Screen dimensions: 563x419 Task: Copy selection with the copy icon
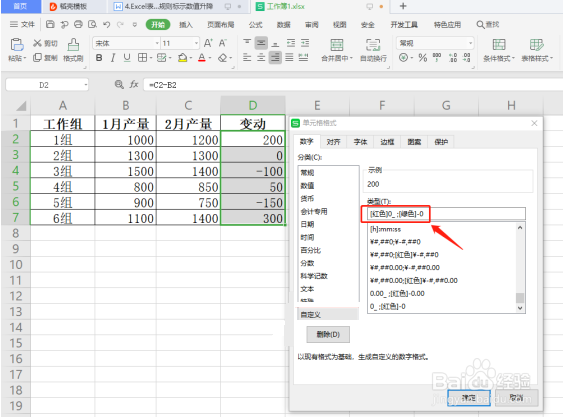[37, 57]
